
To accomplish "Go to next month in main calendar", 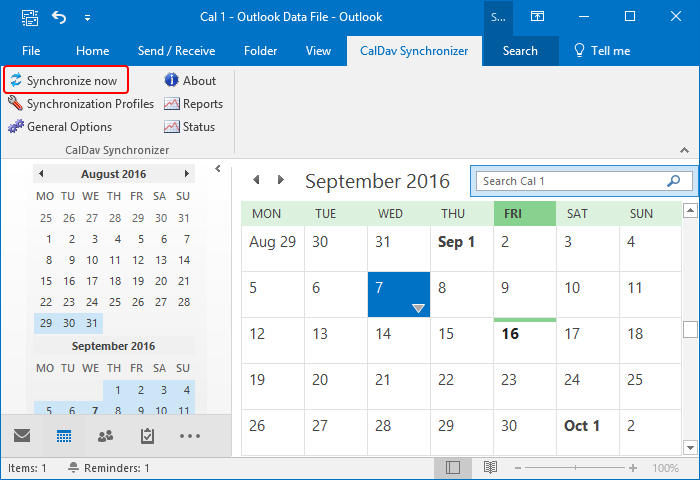I will (x=280, y=179).
